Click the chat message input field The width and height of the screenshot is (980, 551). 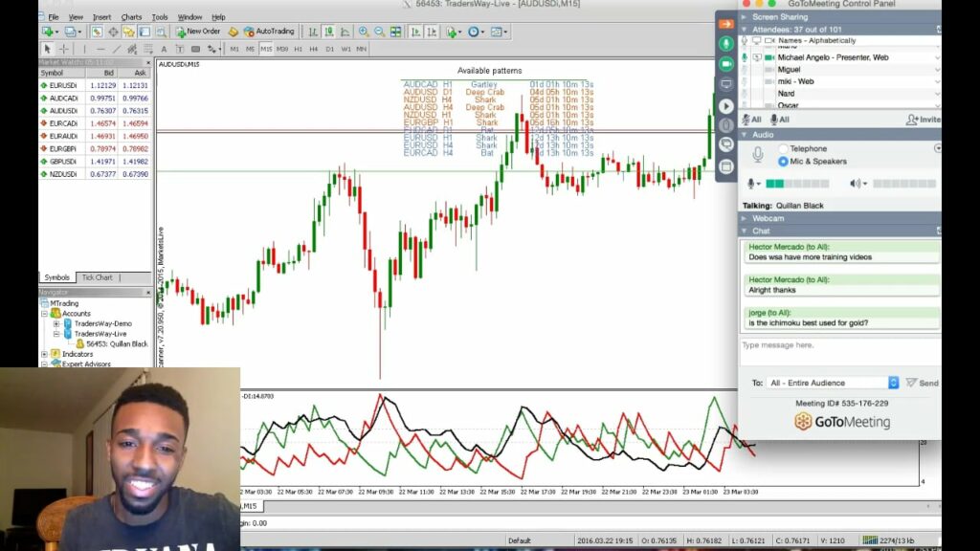point(839,352)
